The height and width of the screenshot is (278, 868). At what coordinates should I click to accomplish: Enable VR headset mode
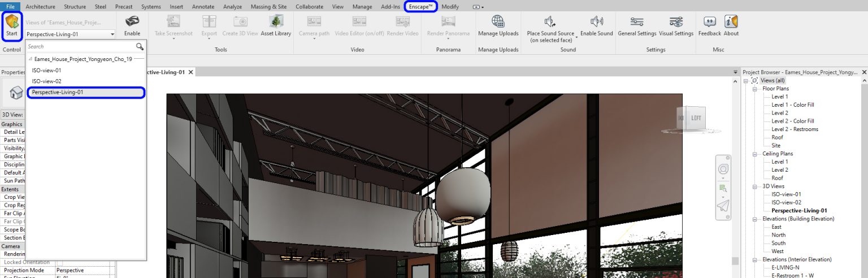(132, 25)
